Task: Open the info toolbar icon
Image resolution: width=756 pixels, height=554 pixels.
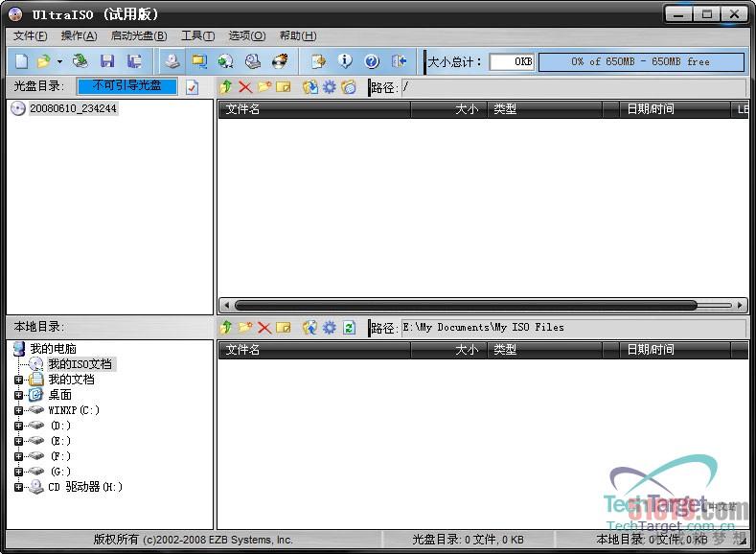Action: pyautogui.click(x=345, y=61)
